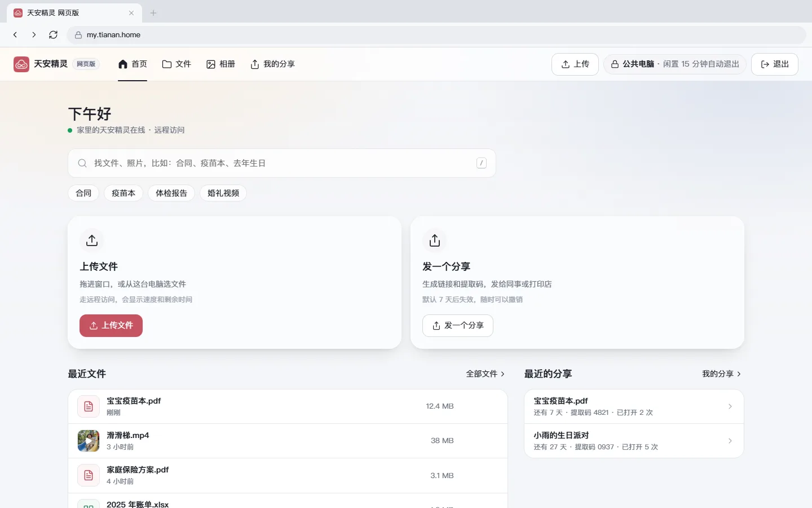Switch to the 首页 tab
The height and width of the screenshot is (508, 812).
coord(133,64)
